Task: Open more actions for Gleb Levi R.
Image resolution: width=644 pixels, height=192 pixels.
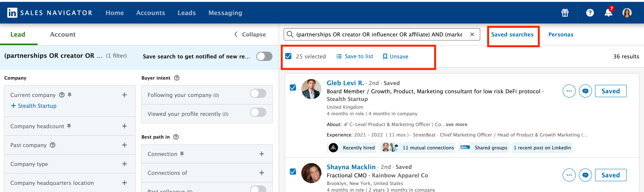Action: click(569, 91)
